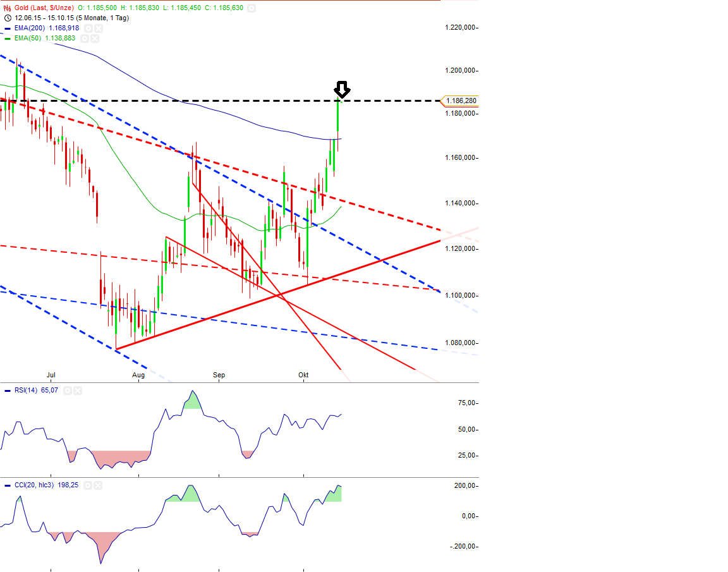Toggle the CCI(20) line marker

[8, 485]
